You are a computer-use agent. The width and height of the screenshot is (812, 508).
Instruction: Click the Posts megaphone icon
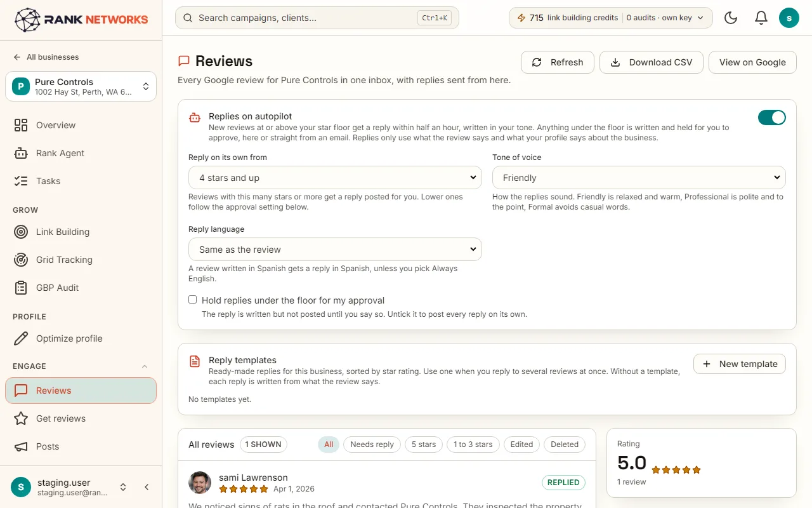[21, 446]
